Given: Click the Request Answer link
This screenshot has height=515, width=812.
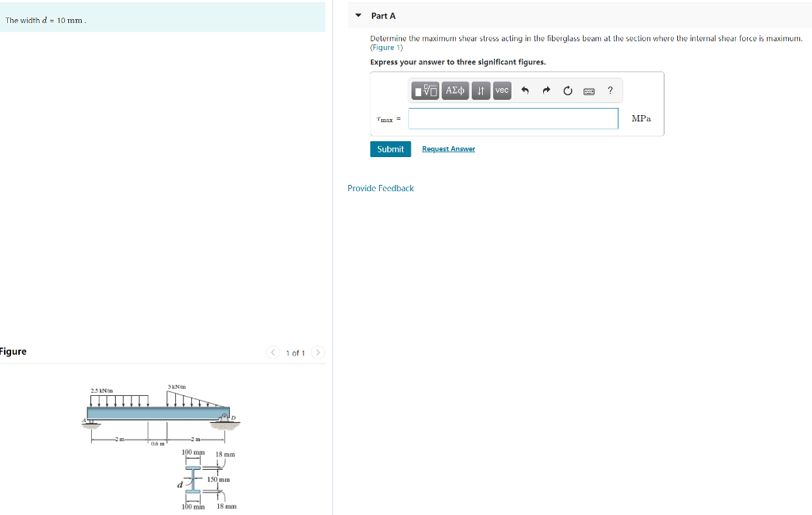Looking at the screenshot, I should [449, 148].
